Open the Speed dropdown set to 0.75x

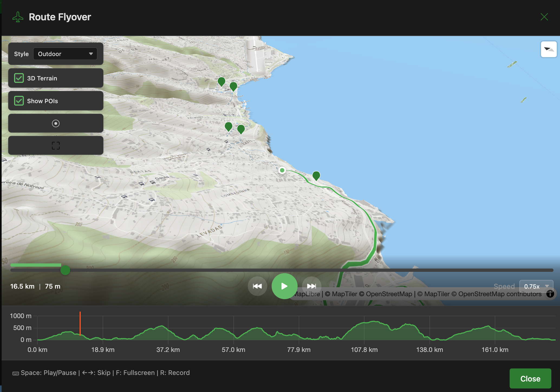pos(536,286)
